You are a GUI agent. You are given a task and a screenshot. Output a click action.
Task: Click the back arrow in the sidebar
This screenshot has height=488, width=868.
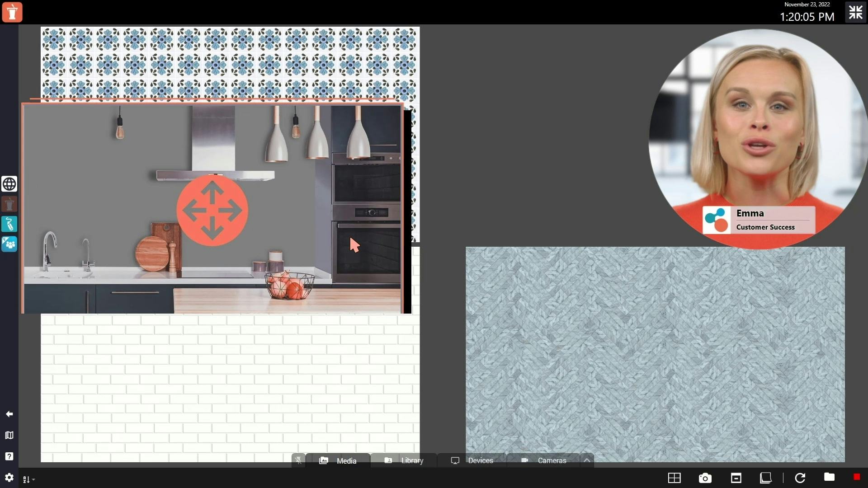coord(9,414)
